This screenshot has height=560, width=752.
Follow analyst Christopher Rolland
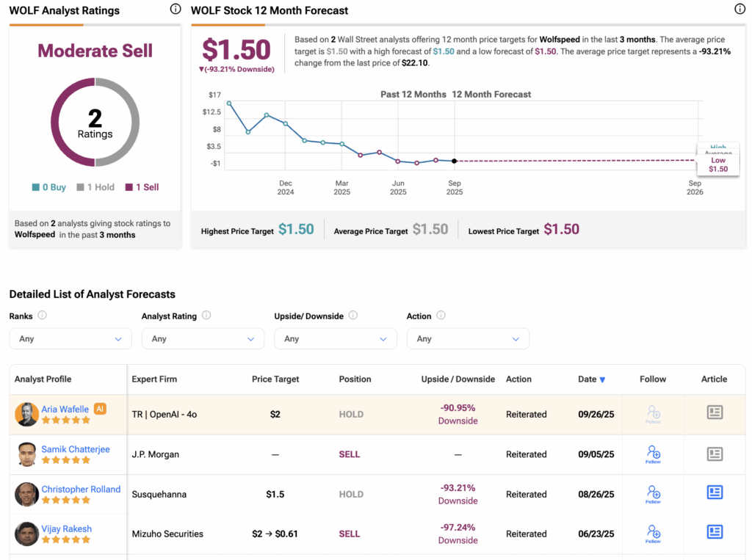(654, 493)
